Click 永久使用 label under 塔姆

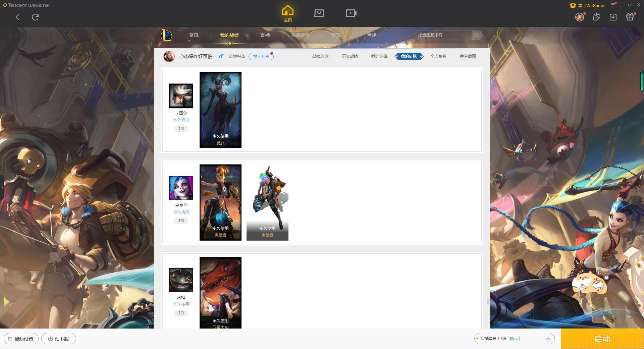point(181,304)
